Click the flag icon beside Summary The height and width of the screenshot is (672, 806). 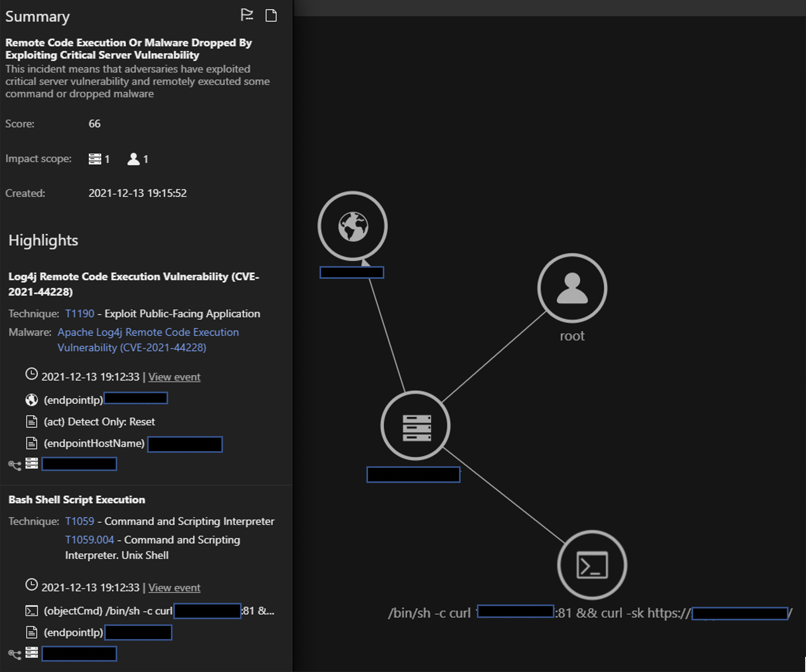(247, 15)
